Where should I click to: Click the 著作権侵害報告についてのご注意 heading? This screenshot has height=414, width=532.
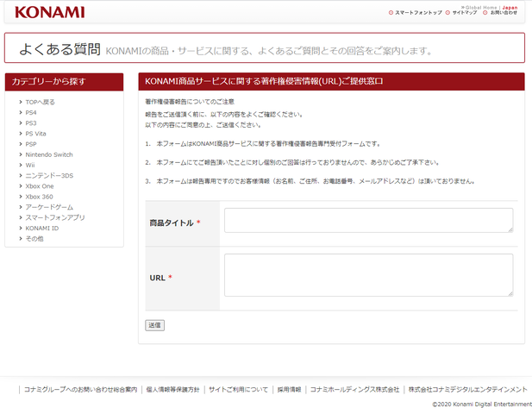pyautogui.click(x=190, y=102)
